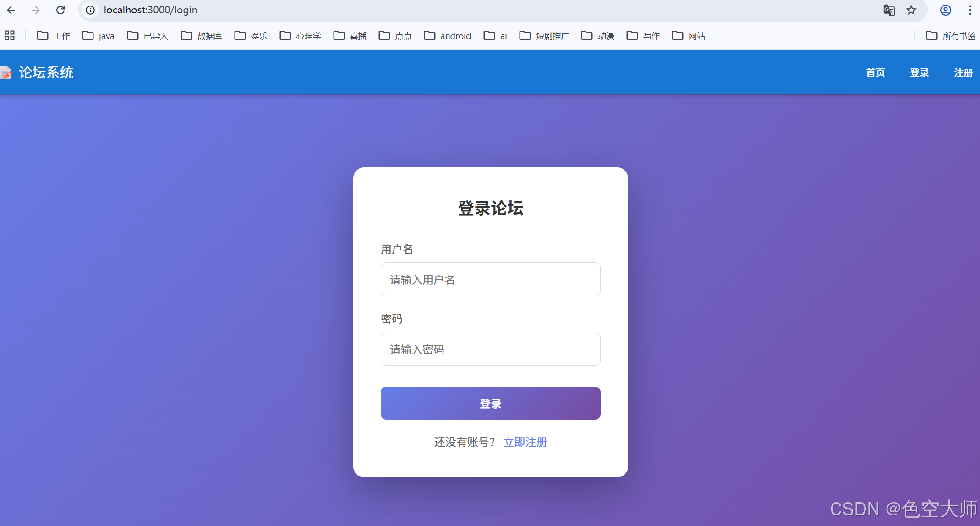Select 注册 in the top navigation
Image resolution: width=980 pixels, height=526 pixels.
963,72
